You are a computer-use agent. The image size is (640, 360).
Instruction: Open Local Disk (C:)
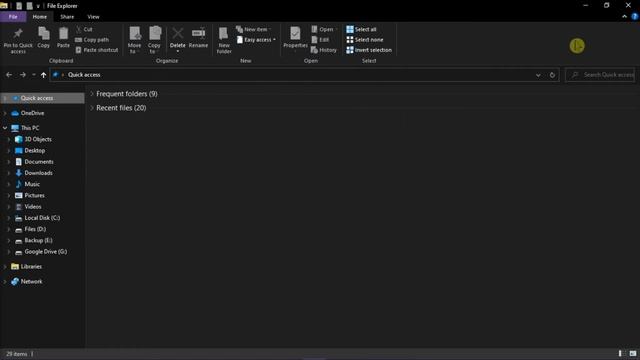(x=43, y=218)
